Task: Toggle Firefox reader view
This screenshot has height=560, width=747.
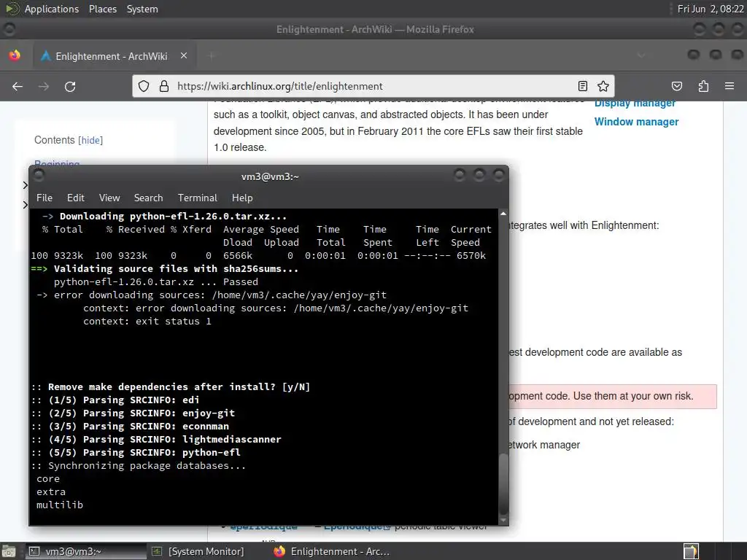Action: pos(582,86)
